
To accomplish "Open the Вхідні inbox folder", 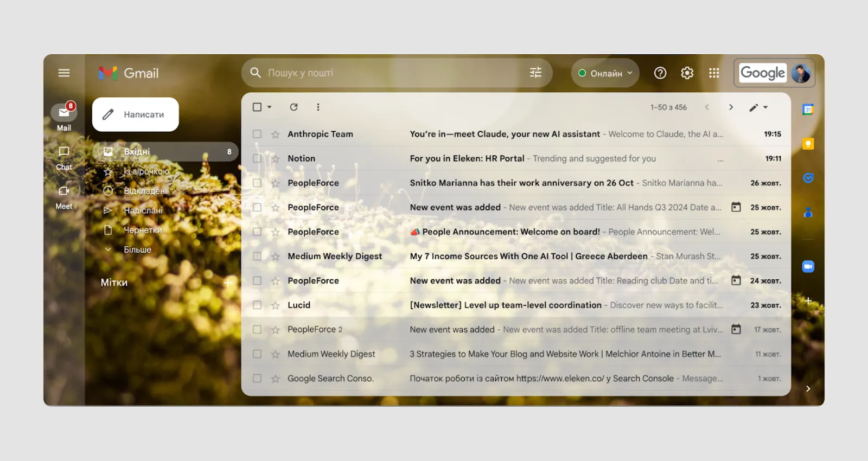I will (x=165, y=152).
